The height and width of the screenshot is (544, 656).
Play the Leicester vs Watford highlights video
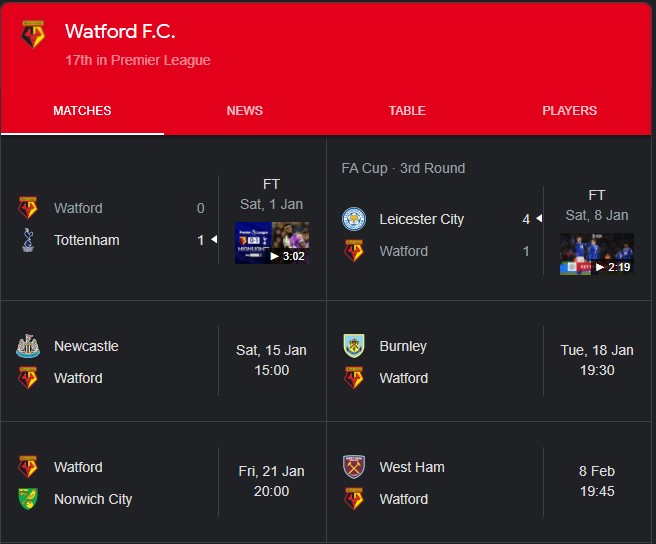(x=597, y=253)
